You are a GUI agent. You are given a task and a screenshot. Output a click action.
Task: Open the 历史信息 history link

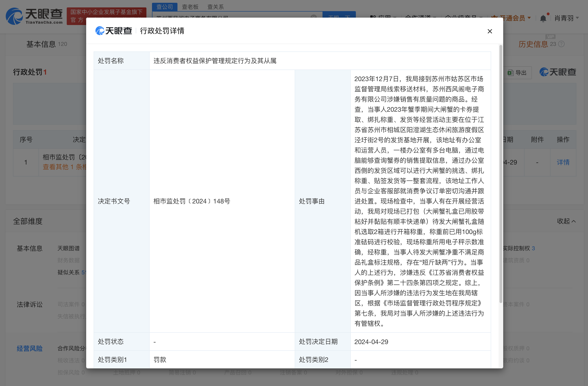point(533,44)
